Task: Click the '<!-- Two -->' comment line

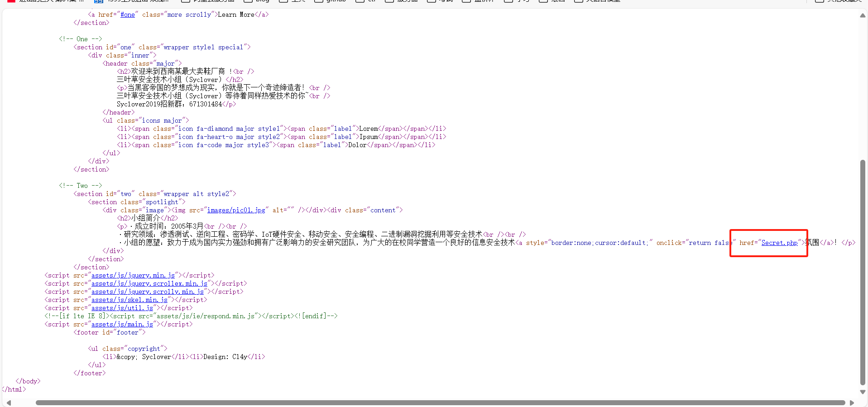Action: click(81, 186)
